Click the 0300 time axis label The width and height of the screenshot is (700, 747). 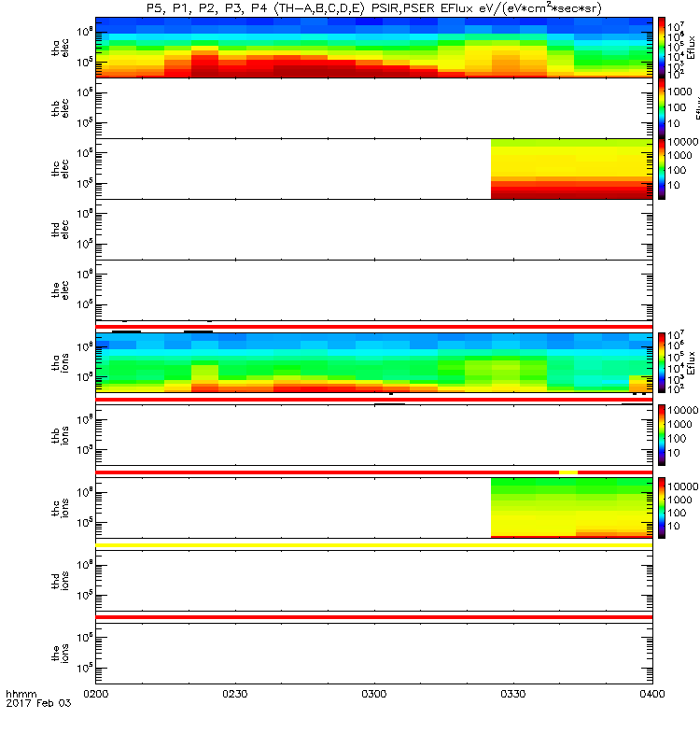pyautogui.click(x=374, y=694)
